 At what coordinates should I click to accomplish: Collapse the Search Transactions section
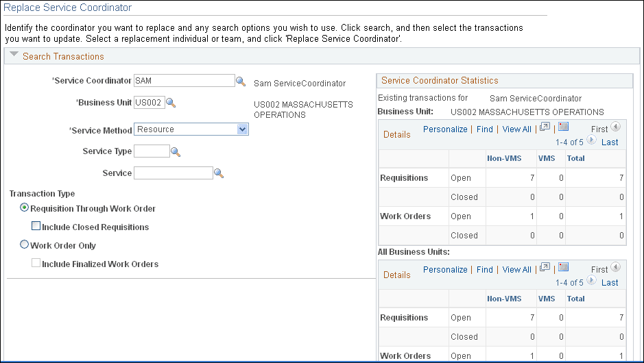14,54
